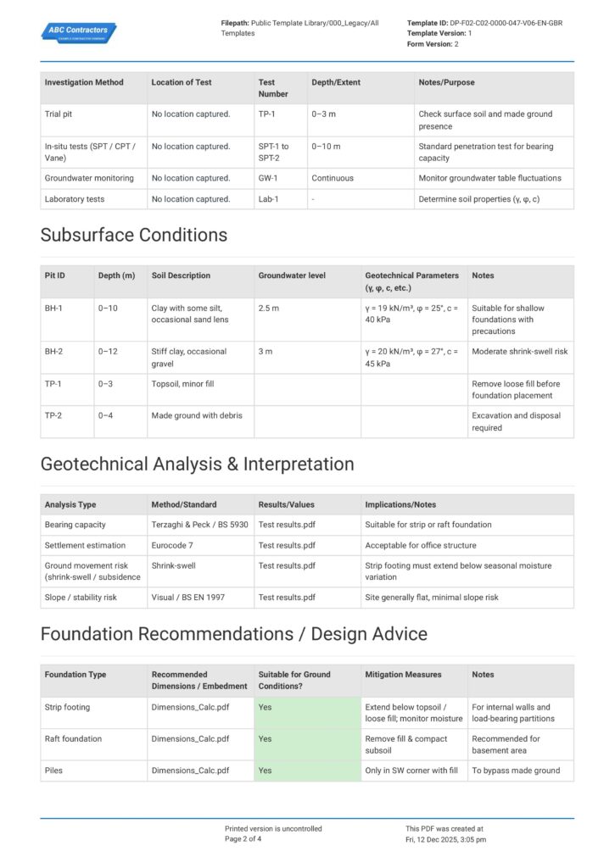This screenshot has width=615, height=868.
Task: Click the Subsurface Conditions heading
Action: (134, 235)
